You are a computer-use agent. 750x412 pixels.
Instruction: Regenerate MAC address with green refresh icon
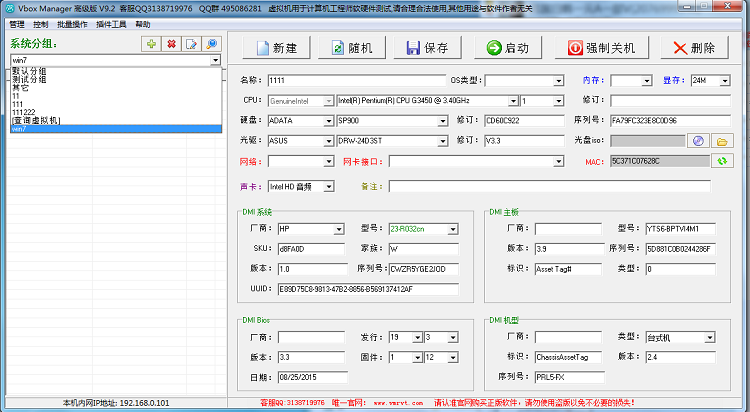pos(720,160)
